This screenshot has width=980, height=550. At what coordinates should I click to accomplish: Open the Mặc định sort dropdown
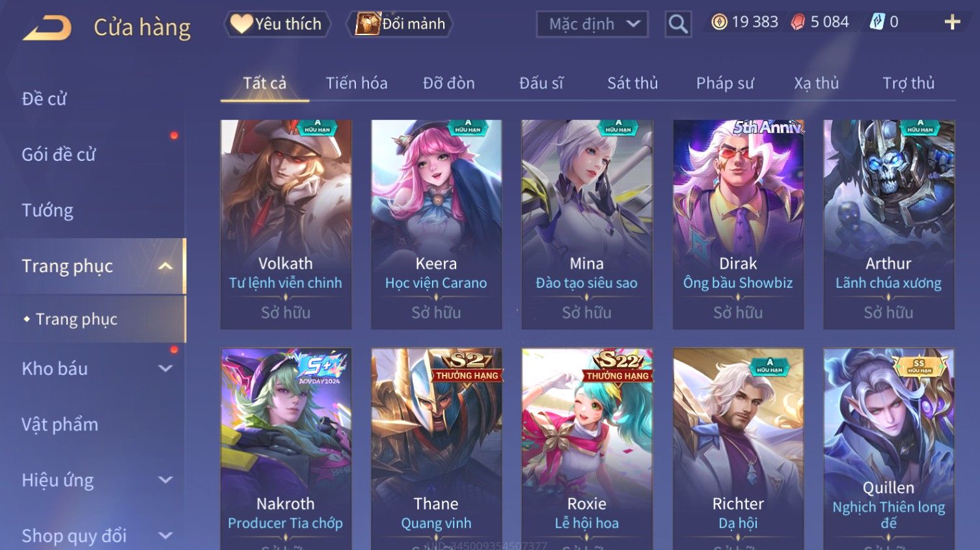(x=592, y=25)
